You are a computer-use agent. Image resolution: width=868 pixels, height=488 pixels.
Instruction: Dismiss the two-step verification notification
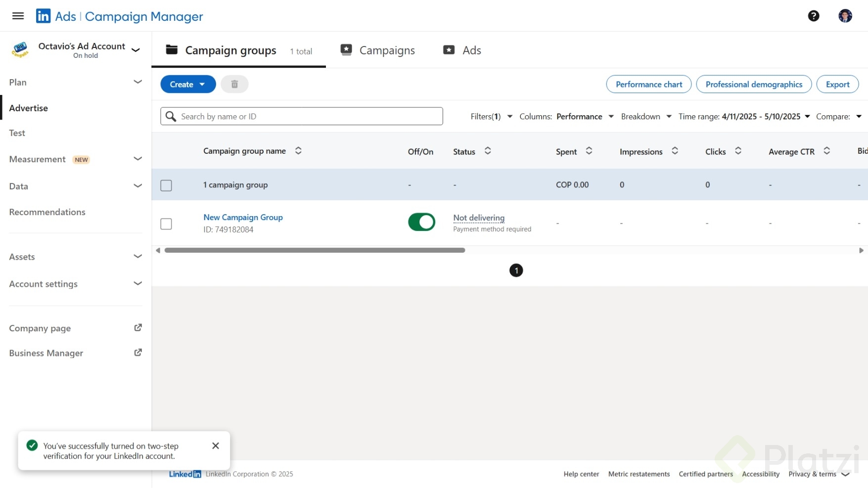216,445
